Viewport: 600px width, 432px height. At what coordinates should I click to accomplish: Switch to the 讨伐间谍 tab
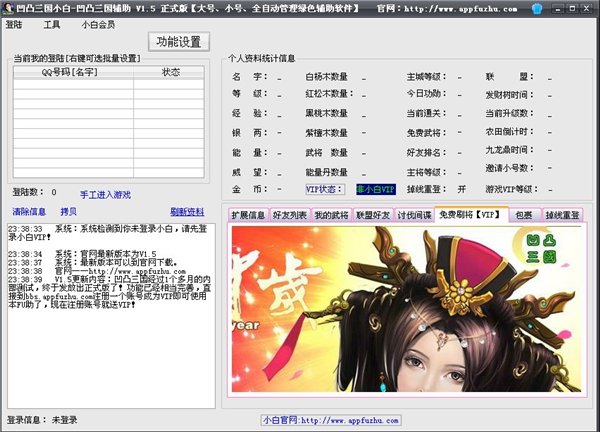pos(414,215)
